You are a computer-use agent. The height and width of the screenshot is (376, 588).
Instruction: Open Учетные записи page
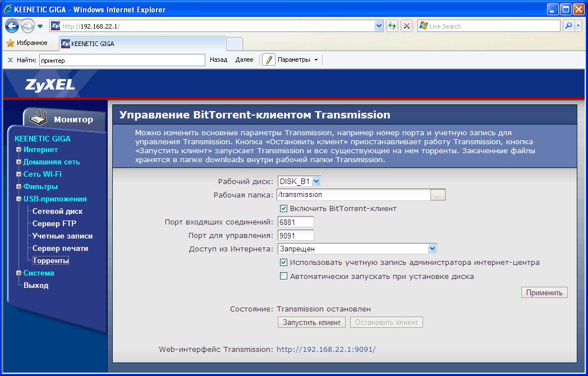click(x=62, y=236)
